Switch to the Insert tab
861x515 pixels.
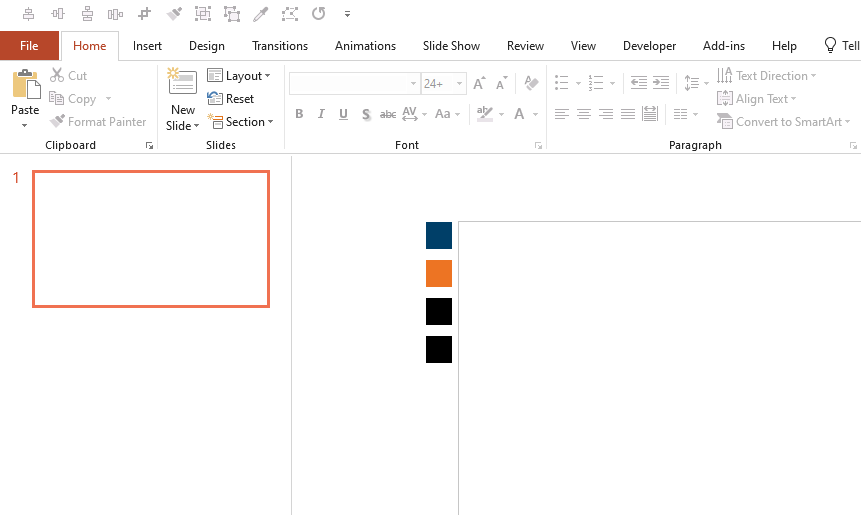(x=147, y=46)
